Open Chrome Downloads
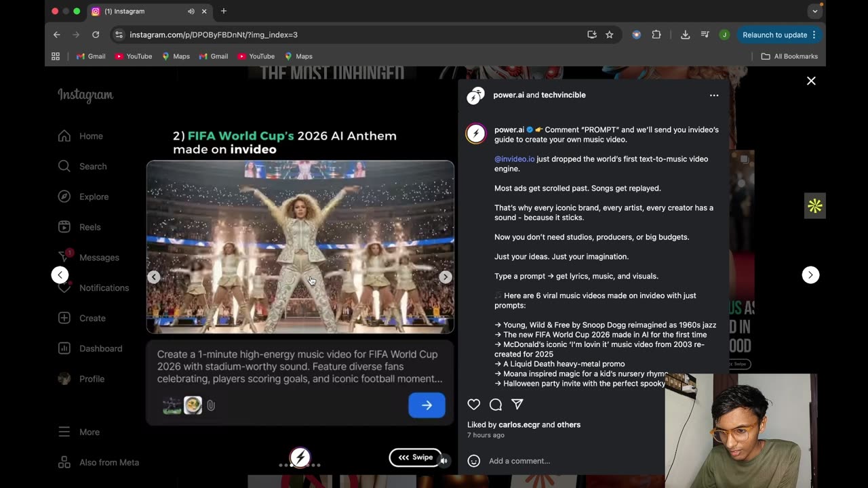This screenshot has height=488, width=868. 685,35
